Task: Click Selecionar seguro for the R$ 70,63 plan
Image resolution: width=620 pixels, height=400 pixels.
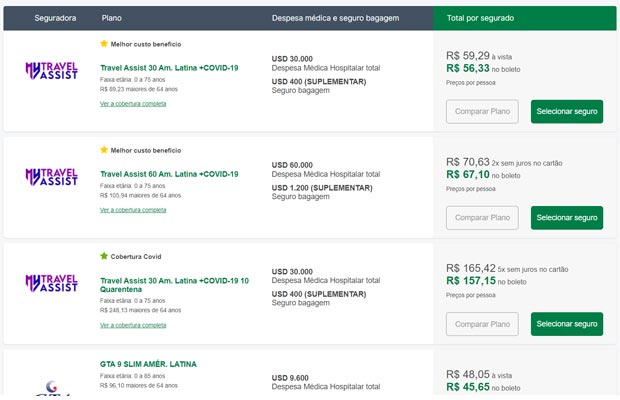Action: tap(567, 218)
